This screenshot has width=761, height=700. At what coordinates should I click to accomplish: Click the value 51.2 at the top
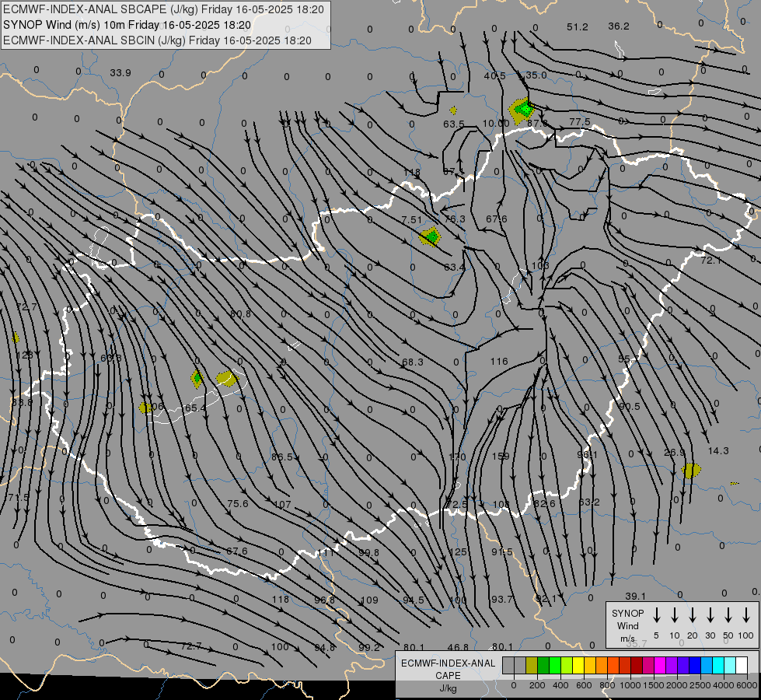pos(577,26)
